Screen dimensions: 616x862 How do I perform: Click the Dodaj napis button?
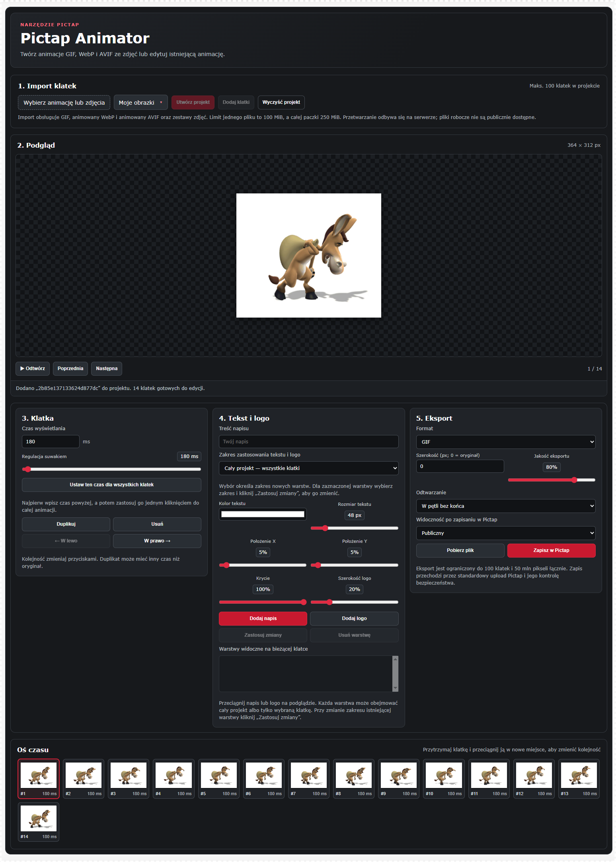263,618
